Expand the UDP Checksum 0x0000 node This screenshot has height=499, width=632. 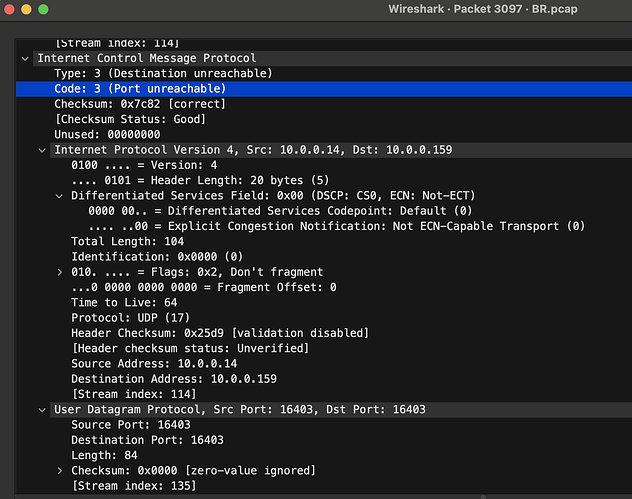pos(59,471)
